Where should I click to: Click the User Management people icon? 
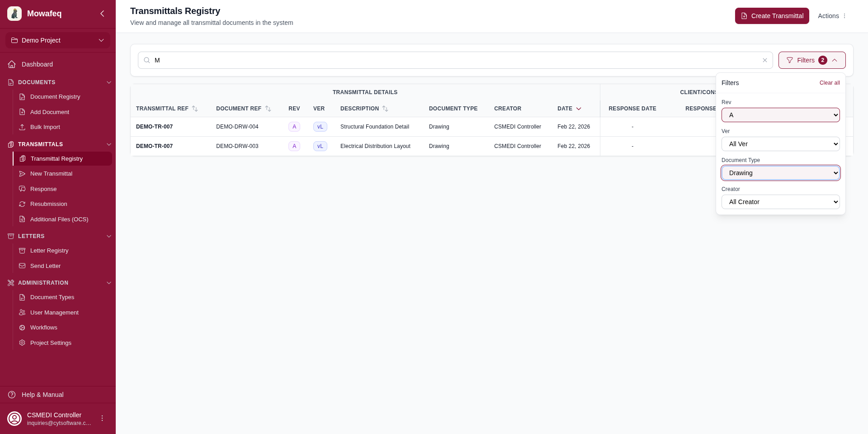(21, 312)
